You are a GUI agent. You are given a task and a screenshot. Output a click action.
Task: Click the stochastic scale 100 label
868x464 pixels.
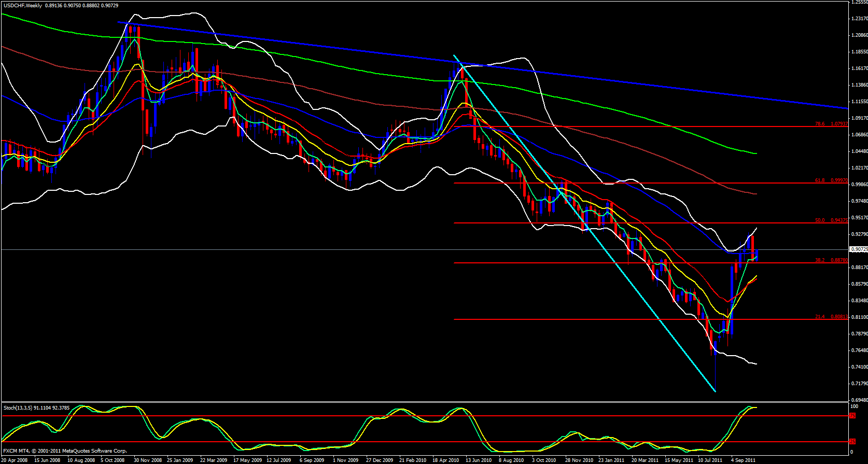tap(854, 406)
